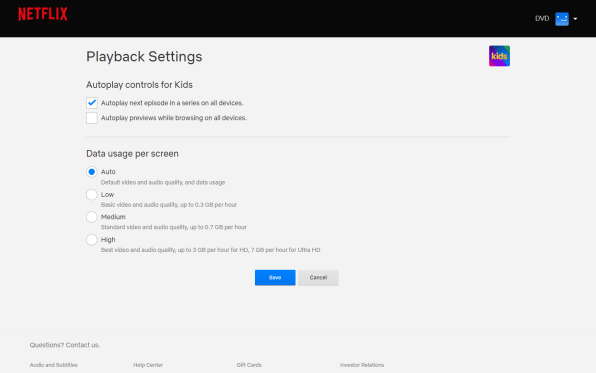Click the Data usage per screen heading
This screenshot has width=596, height=373.
(132, 154)
